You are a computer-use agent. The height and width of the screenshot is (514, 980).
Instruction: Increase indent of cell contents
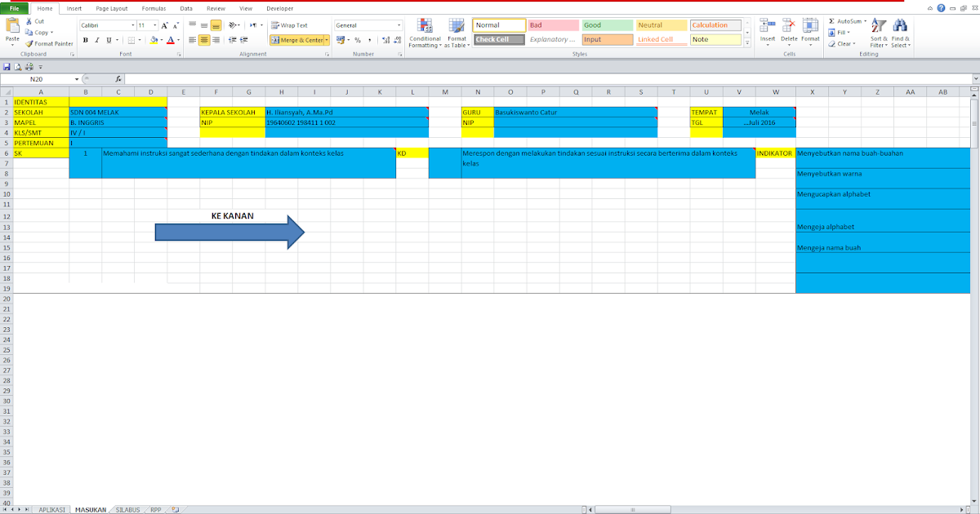pyautogui.click(x=245, y=39)
